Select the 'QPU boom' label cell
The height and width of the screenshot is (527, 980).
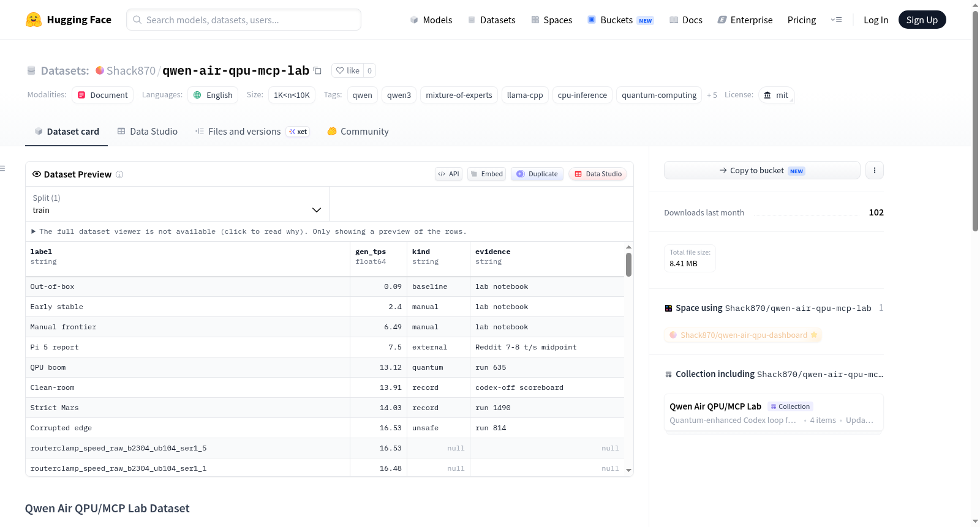tap(187, 367)
